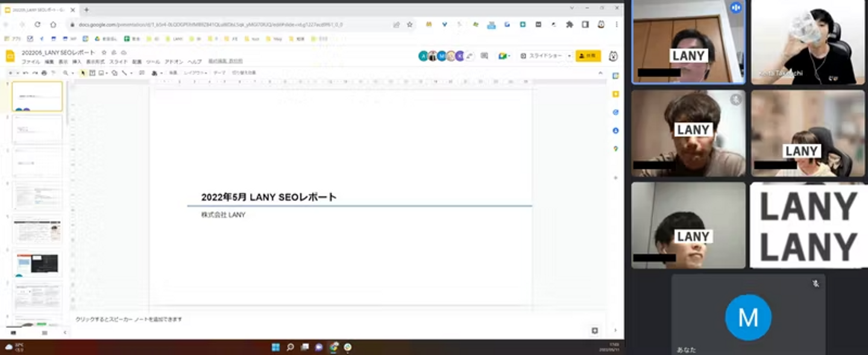Viewport: 868px width, 355px height.
Task: Click the 株式会社 LANY subtitle text
Action: [x=223, y=215]
